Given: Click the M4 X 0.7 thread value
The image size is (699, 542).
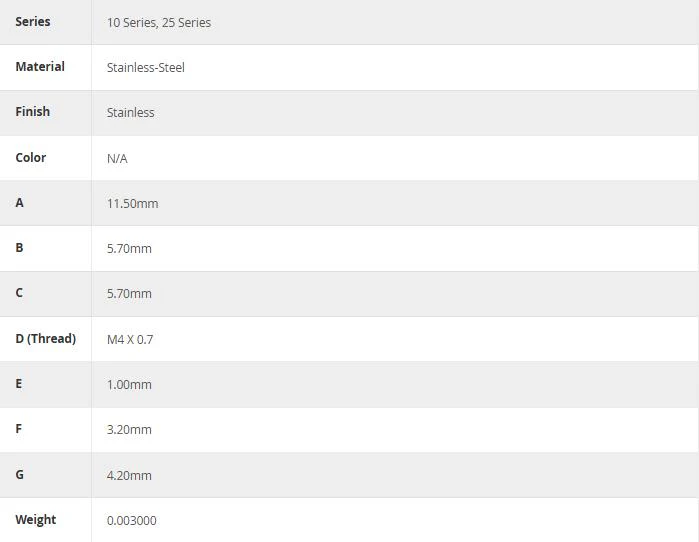Looking at the screenshot, I should click(130, 340).
